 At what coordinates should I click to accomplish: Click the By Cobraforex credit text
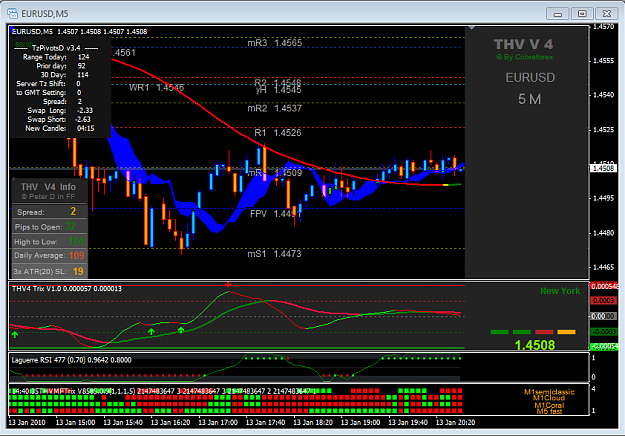(x=525, y=57)
